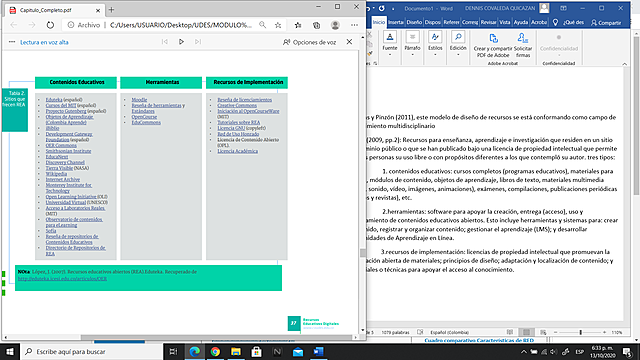Open the Referencias tab in Word
The height and width of the screenshot is (360, 640).
(451, 22)
